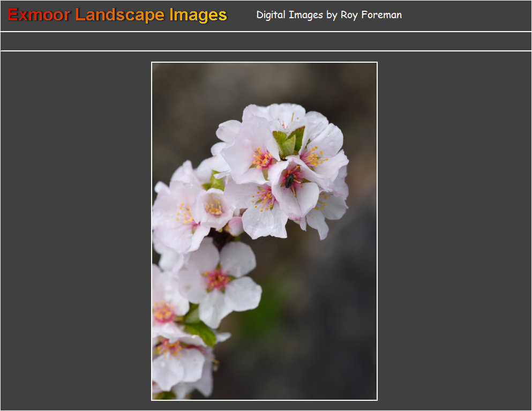Click the blank gray area left of photo
Screen dimensions: 532x411
pyautogui.click(x=75, y=230)
